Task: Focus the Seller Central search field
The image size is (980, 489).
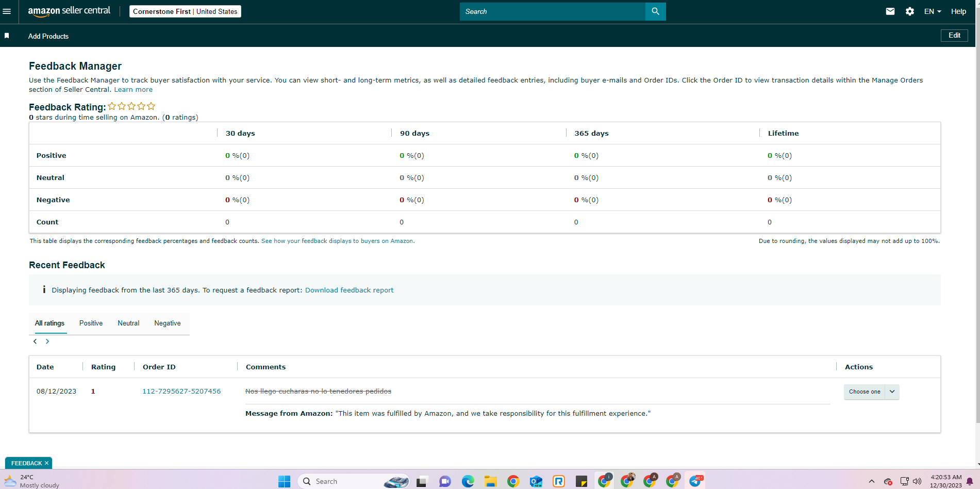Action: tap(553, 11)
